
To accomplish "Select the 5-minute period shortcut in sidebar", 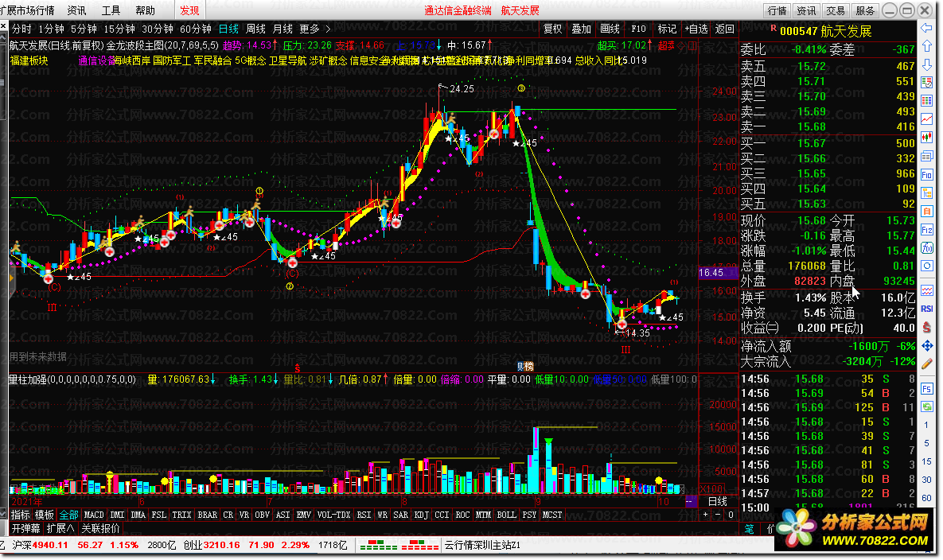I will (927, 443).
